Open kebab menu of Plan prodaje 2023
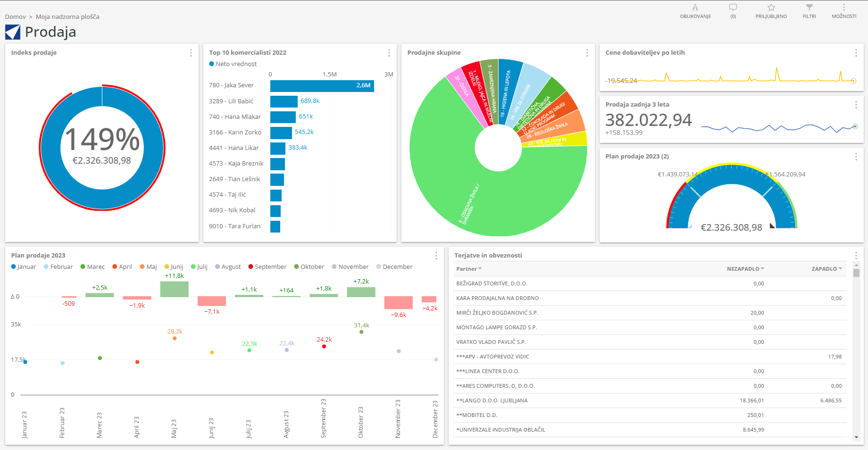 point(436,256)
